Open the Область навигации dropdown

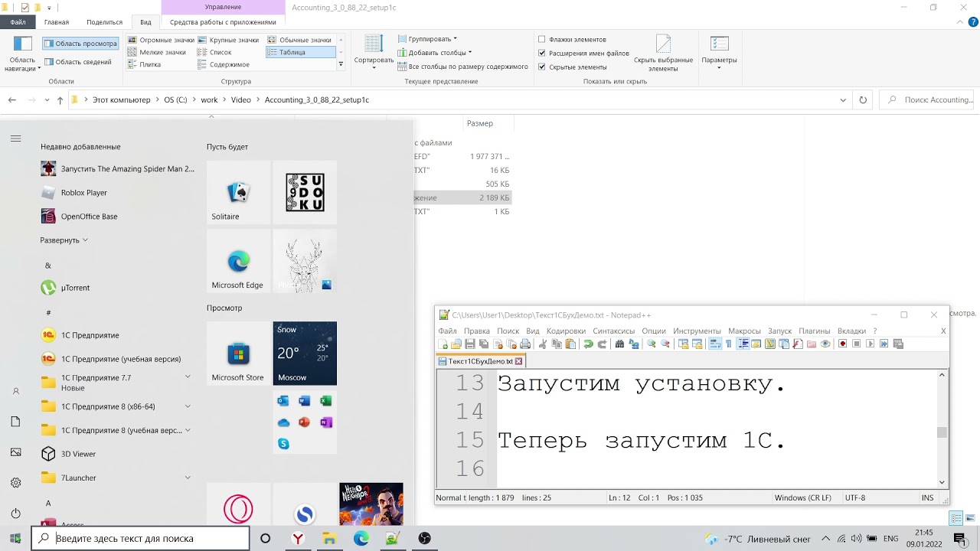coord(22,54)
